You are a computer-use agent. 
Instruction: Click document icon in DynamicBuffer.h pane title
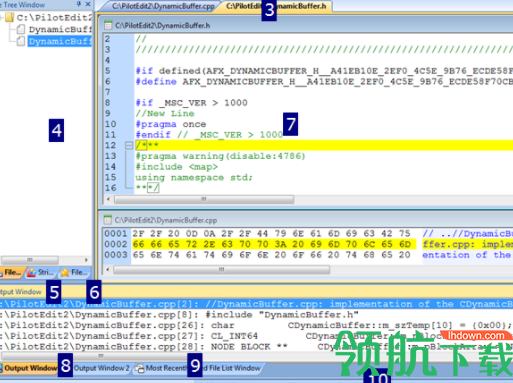(108, 25)
